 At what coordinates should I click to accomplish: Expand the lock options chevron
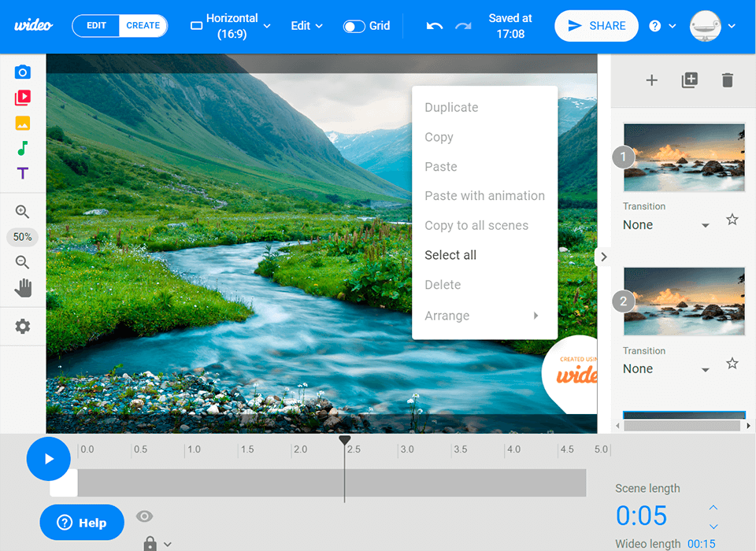(166, 543)
